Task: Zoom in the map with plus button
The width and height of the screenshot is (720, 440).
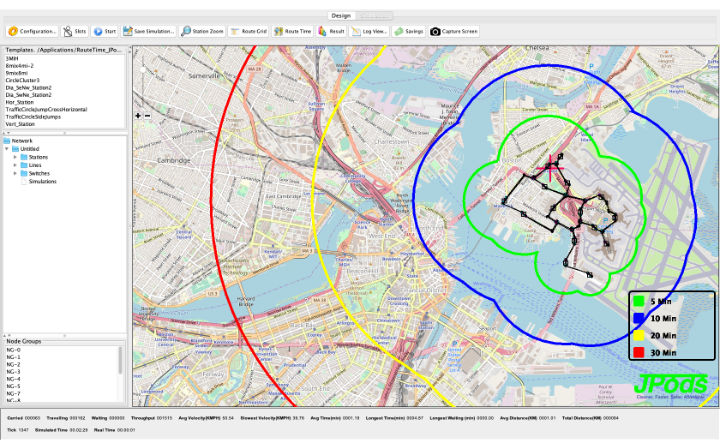Action: (x=138, y=115)
